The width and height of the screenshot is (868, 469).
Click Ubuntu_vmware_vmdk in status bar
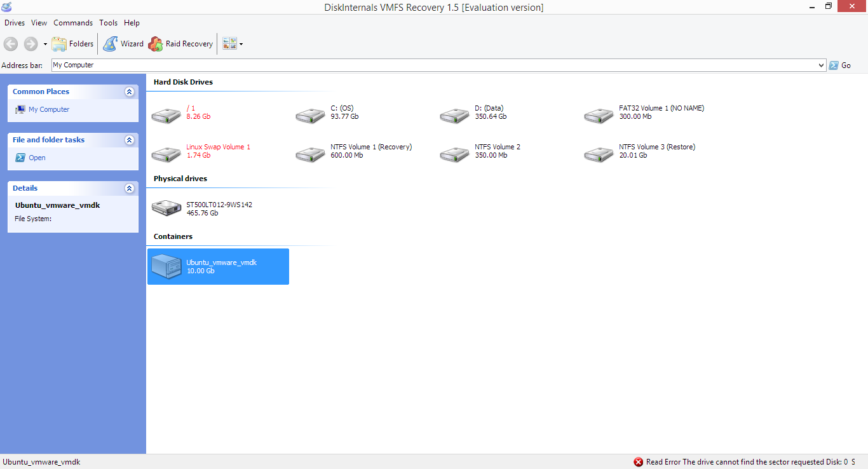coord(41,462)
